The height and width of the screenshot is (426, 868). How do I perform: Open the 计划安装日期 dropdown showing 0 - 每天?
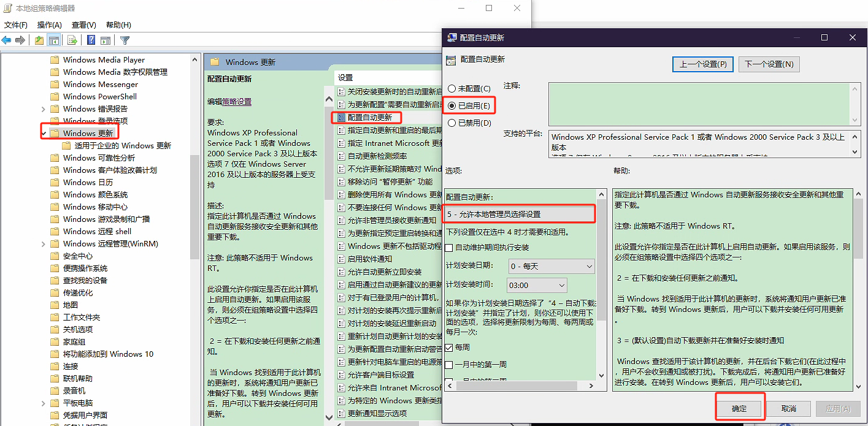(x=551, y=266)
